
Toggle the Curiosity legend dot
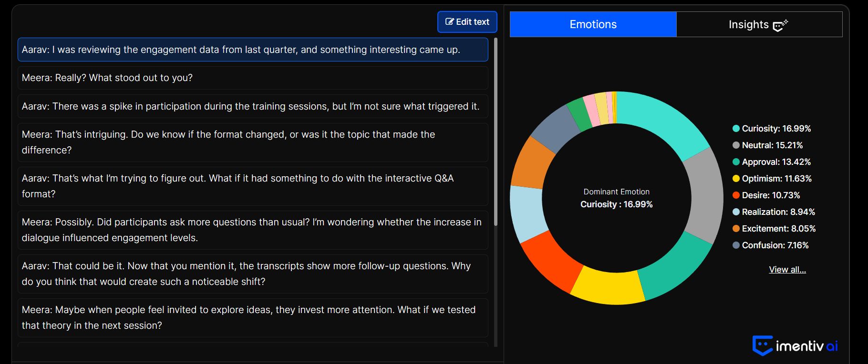pyautogui.click(x=736, y=128)
